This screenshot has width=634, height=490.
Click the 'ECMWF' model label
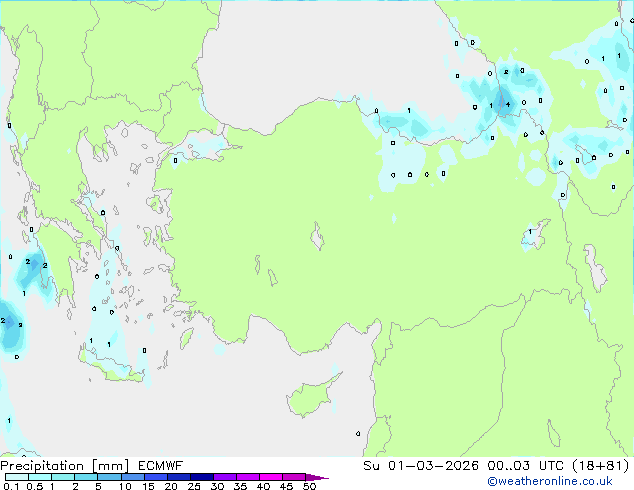pos(161,466)
